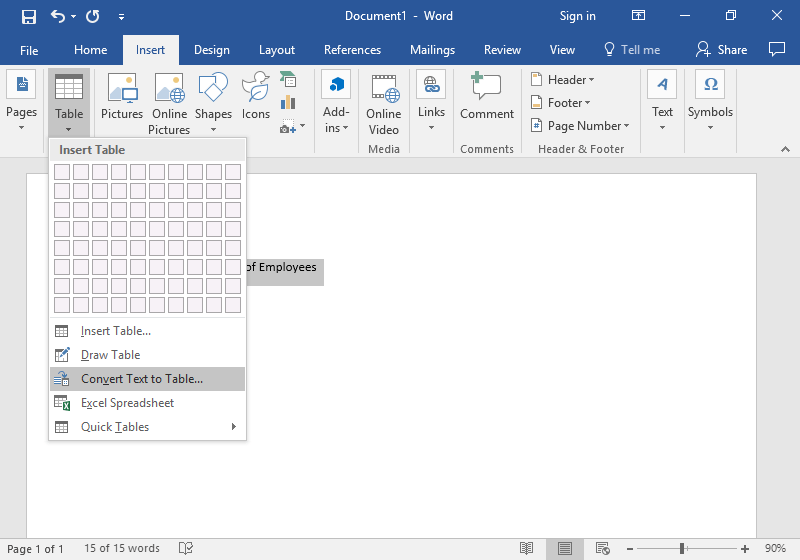Screen dimensions: 800x560
Task: Open Ribbon Display Options
Action: point(638,15)
